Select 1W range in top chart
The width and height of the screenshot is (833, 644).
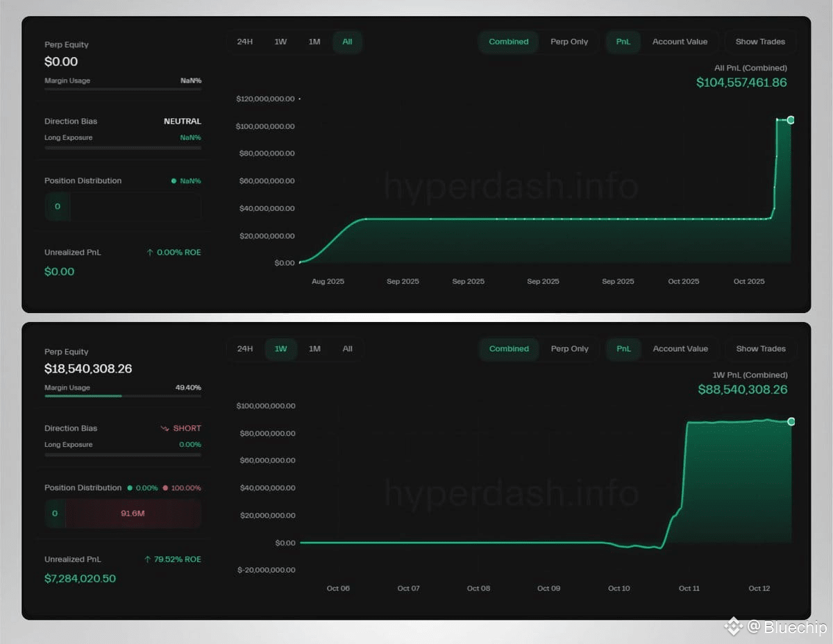click(x=280, y=42)
